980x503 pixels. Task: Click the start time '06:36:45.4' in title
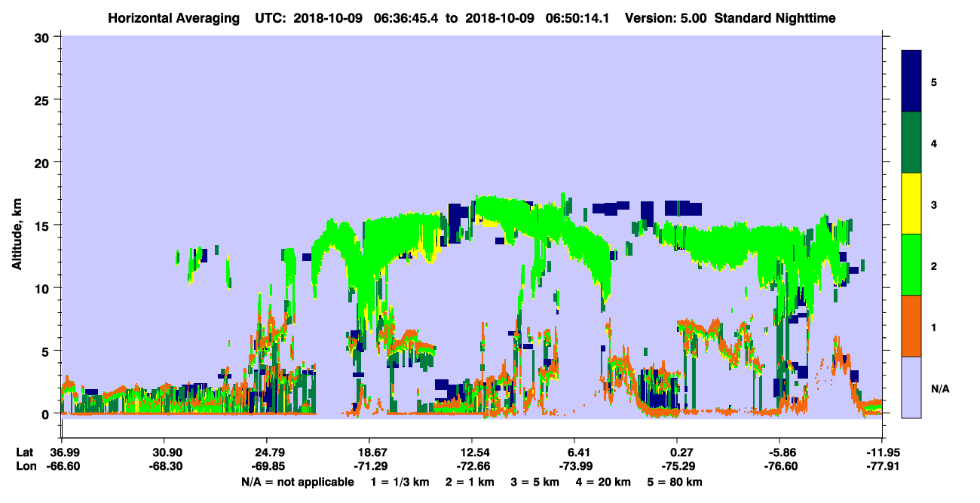pos(405,17)
